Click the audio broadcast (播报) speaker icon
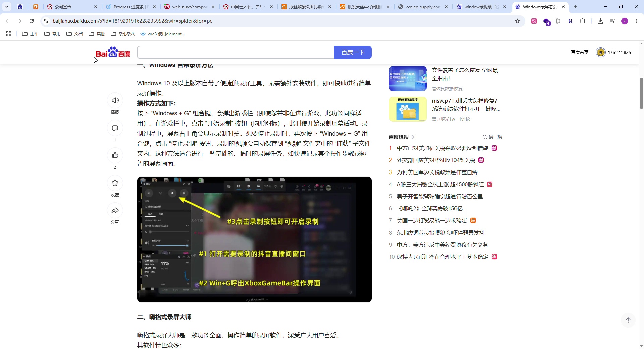Screen dimensions: 644x349 tap(115, 100)
